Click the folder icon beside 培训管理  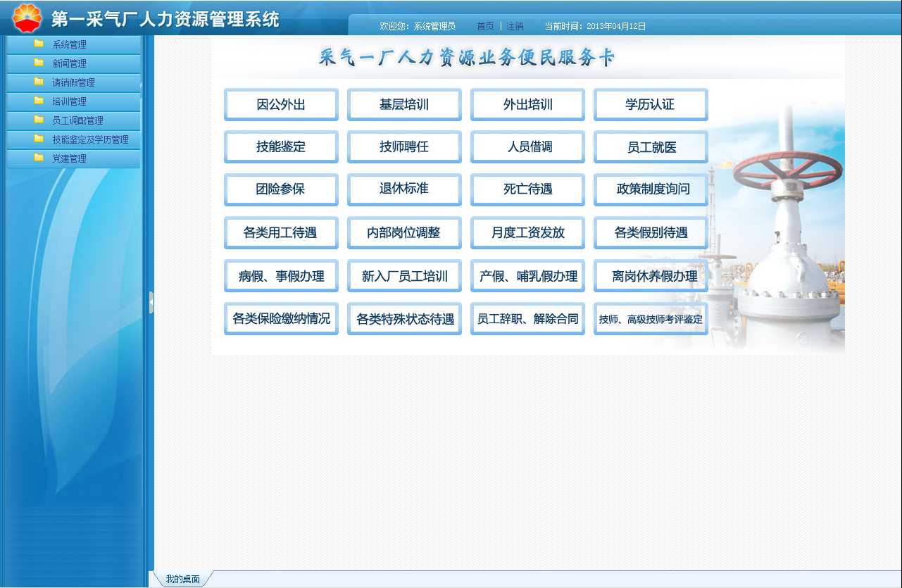pos(39,101)
